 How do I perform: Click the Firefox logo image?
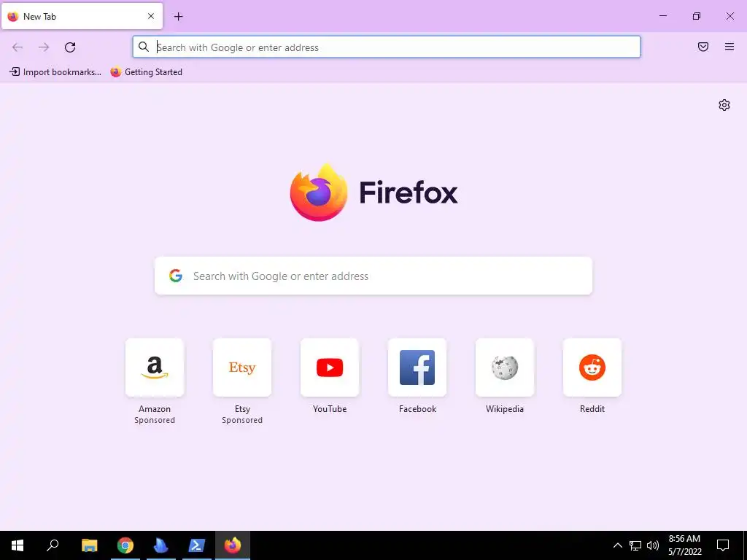[319, 192]
